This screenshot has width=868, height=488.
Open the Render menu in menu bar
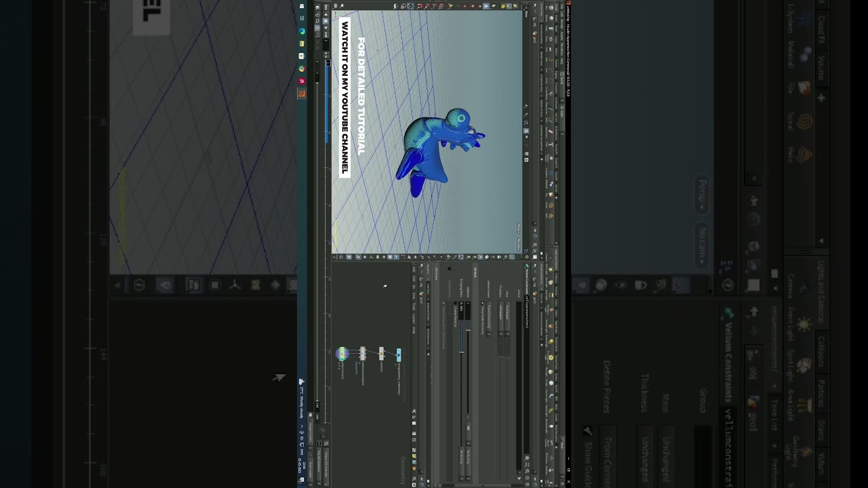561,23
